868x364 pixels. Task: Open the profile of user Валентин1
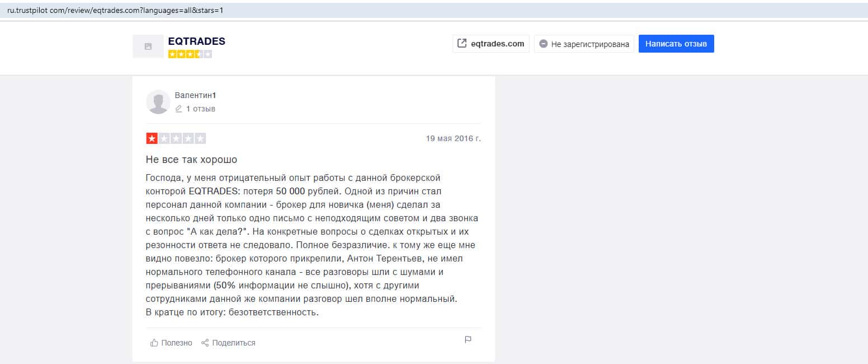tap(195, 96)
